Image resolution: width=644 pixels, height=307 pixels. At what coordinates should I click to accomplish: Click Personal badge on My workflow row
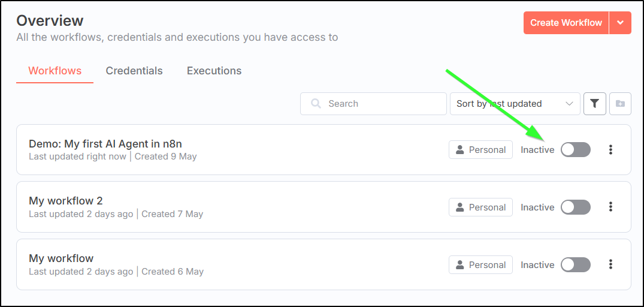(480, 264)
